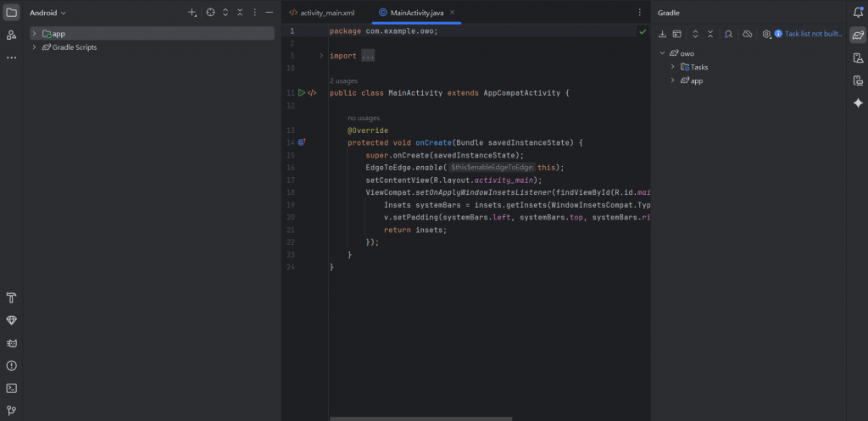The height and width of the screenshot is (421, 868).
Task: Click Analyze Dependencies magnifier icon
Action: tap(728, 34)
